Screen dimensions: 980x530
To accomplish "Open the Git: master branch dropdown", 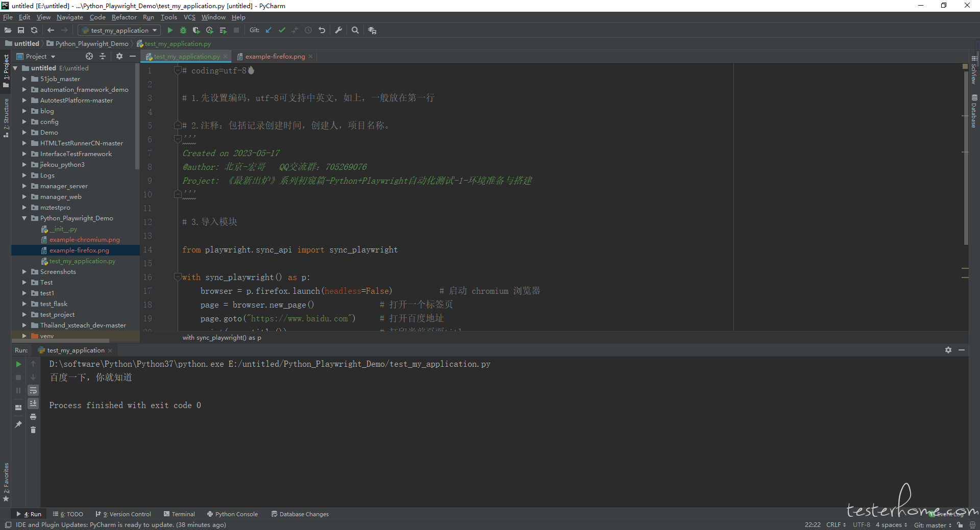I will point(933,525).
